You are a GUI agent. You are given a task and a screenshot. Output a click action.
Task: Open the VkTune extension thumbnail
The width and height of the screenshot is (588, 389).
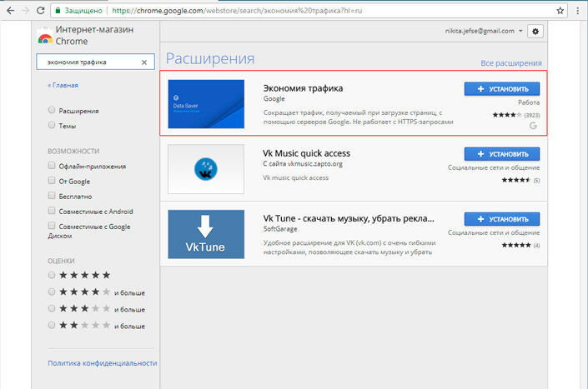(206, 234)
